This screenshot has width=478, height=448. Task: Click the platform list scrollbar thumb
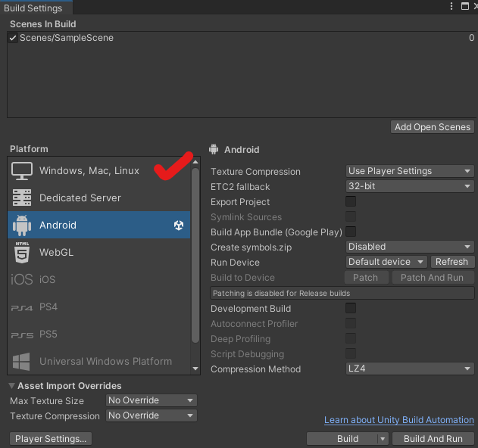click(195, 255)
